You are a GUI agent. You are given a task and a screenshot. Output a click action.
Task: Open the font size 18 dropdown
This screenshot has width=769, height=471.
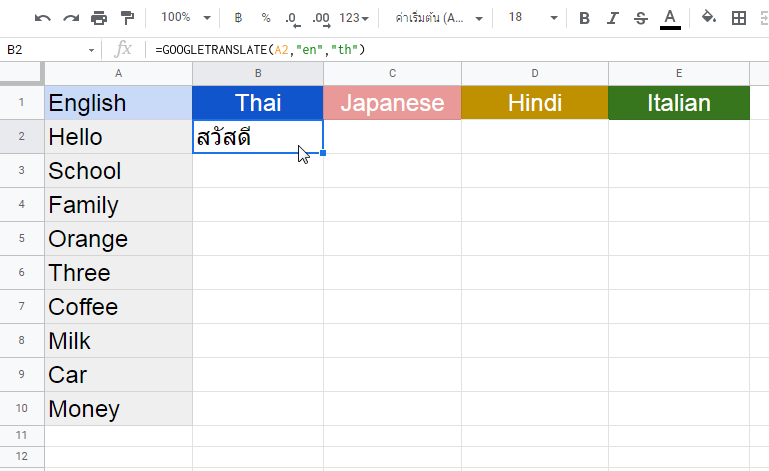(x=533, y=18)
